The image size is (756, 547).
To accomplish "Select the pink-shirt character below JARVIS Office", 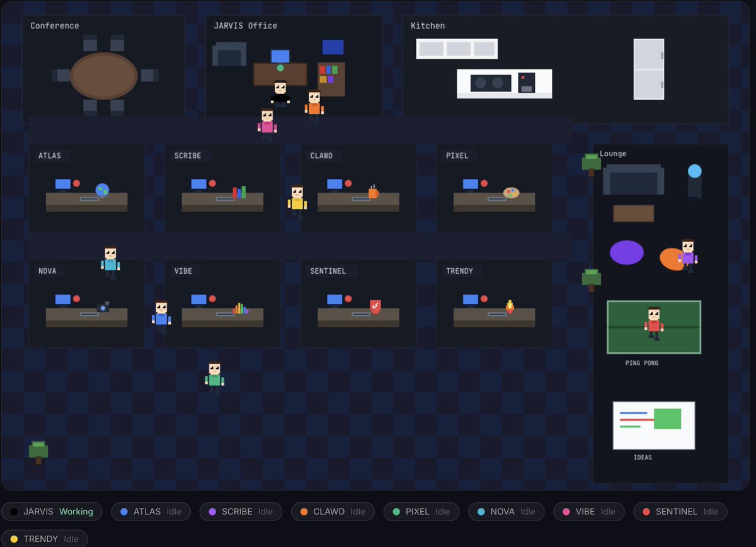I will pyautogui.click(x=267, y=124).
